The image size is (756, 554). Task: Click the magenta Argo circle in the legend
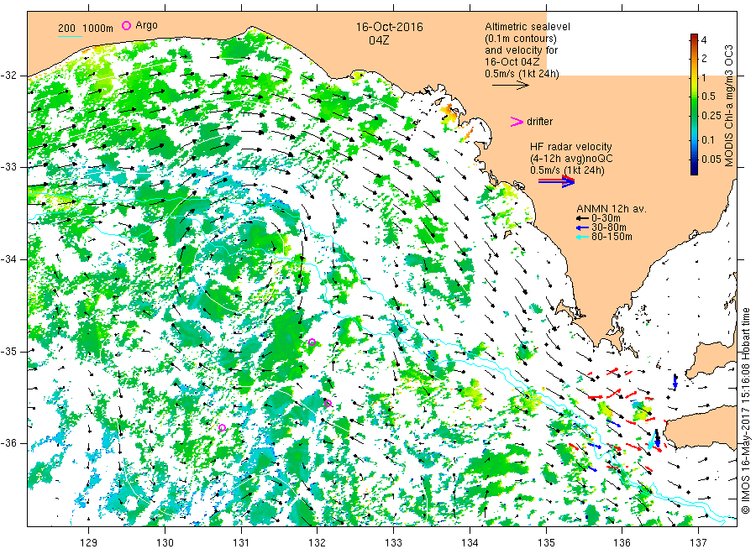[126, 25]
